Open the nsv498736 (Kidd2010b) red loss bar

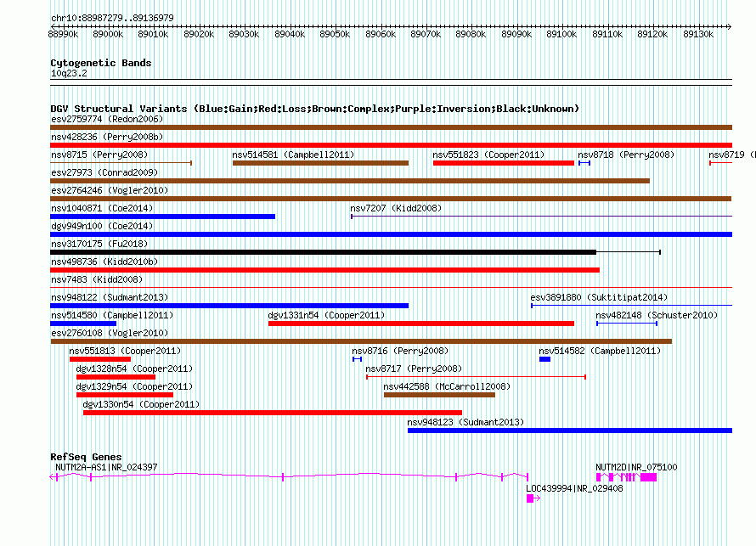pos(325,270)
